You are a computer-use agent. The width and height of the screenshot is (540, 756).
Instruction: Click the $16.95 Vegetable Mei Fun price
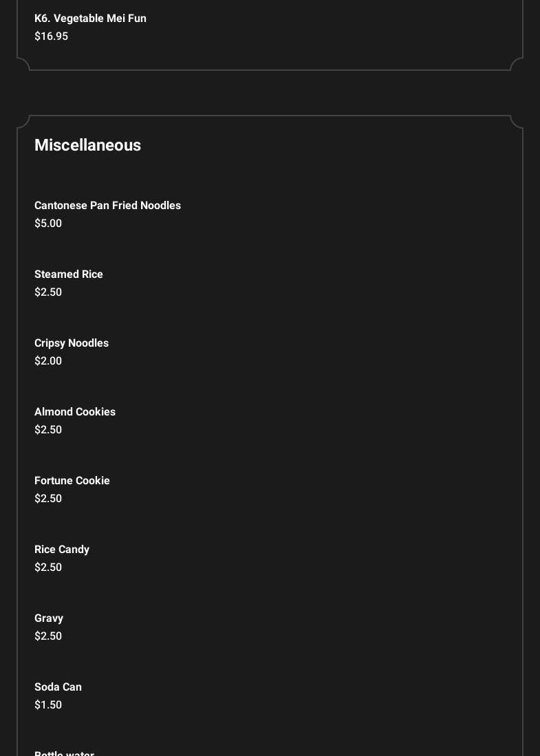[51, 36]
